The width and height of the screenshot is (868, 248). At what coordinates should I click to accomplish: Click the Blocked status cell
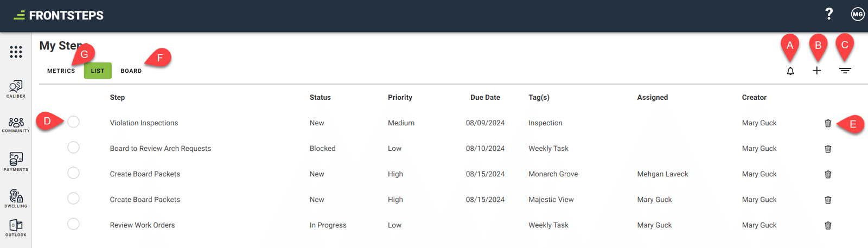click(x=322, y=149)
